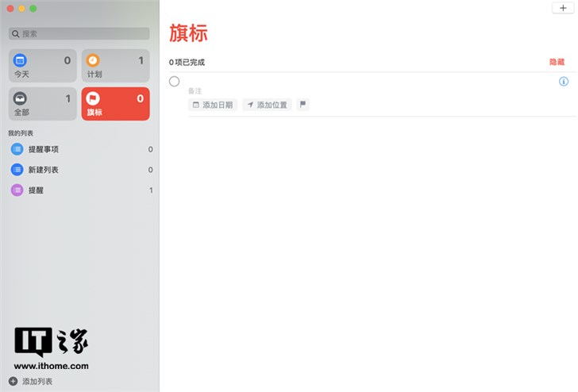This screenshot has height=392, width=578.
Task: Add a new reminder with the plus button
Action: [563, 8]
